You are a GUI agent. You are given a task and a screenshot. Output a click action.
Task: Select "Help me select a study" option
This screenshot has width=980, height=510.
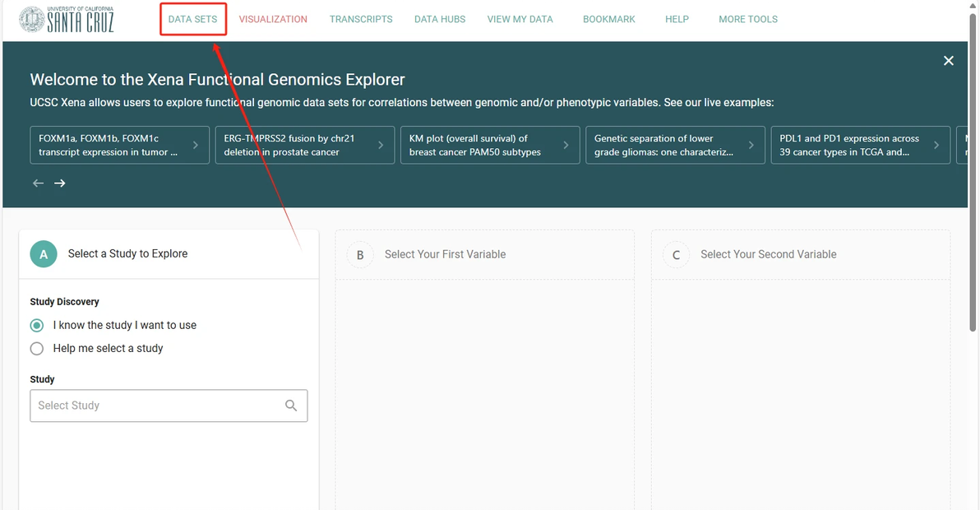click(x=37, y=349)
